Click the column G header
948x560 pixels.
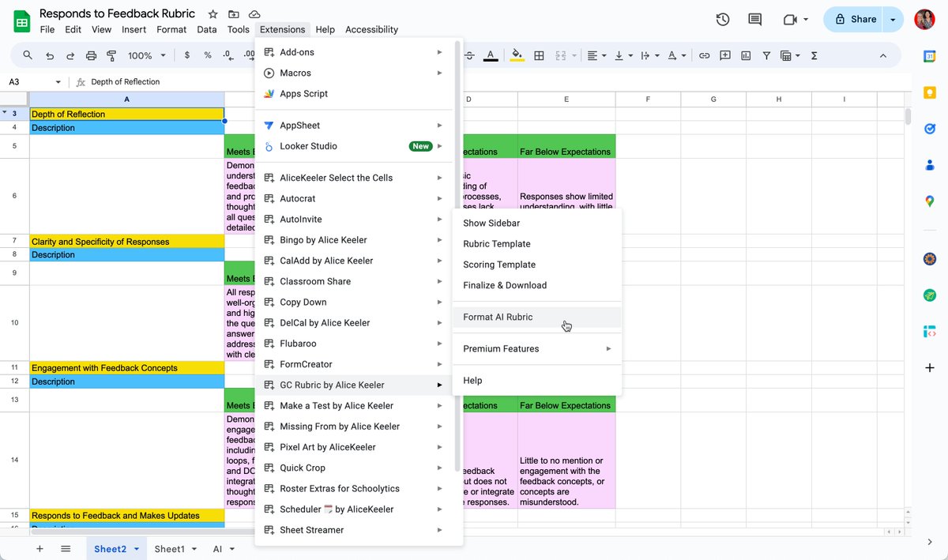[x=713, y=99]
